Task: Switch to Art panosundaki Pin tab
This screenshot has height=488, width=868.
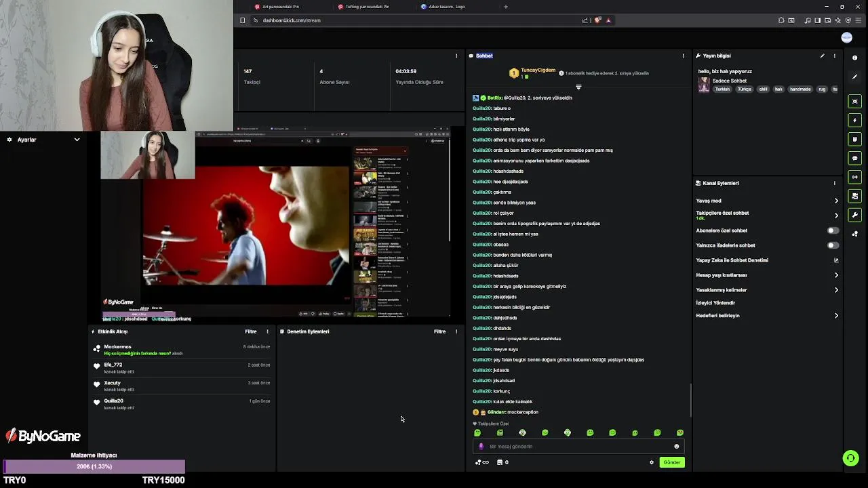Action: coord(281,7)
